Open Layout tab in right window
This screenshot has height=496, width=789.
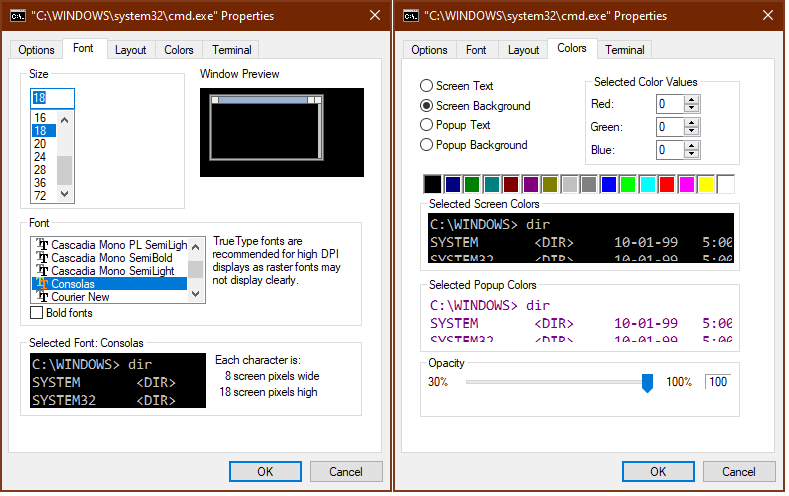524,50
